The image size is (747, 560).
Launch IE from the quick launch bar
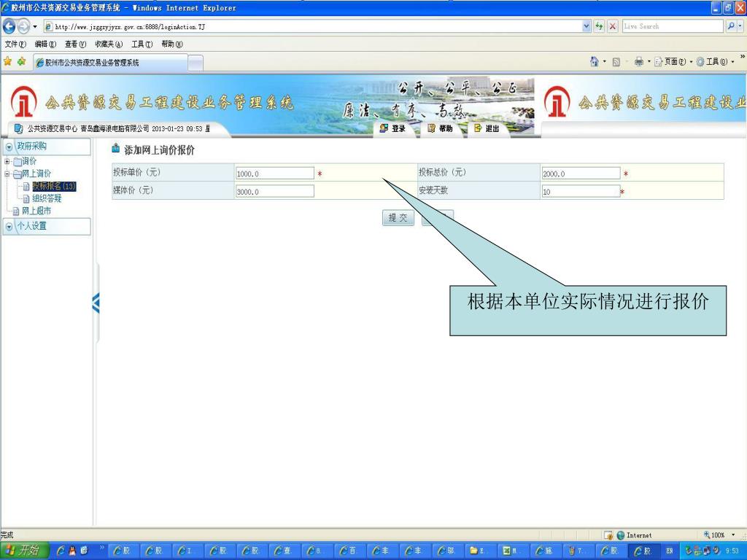(x=61, y=551)
